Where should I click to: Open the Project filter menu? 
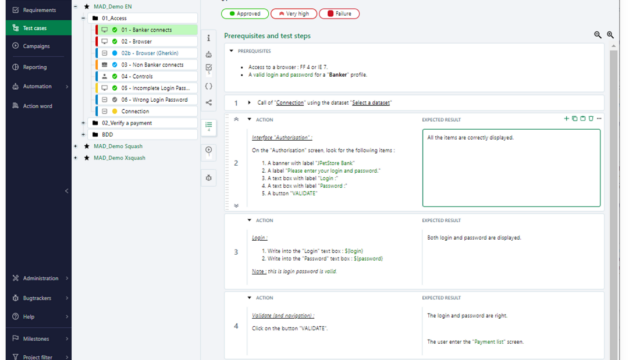pos(39,356)
